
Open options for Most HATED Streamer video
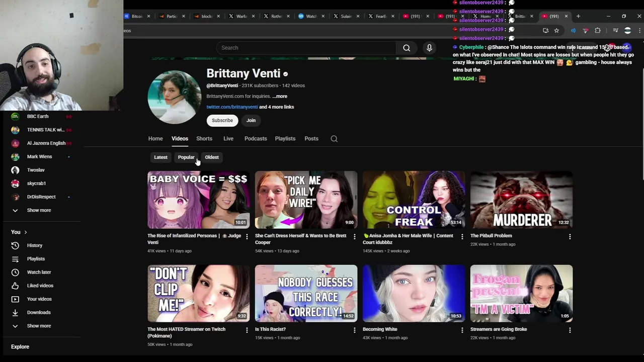247,330
